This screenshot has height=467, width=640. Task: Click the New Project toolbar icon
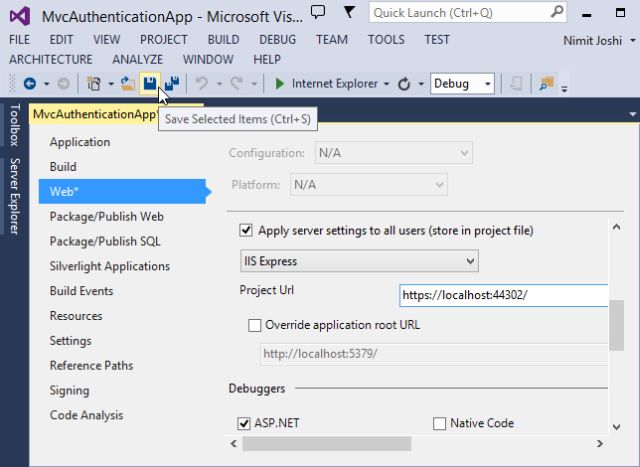click(94, 84)
